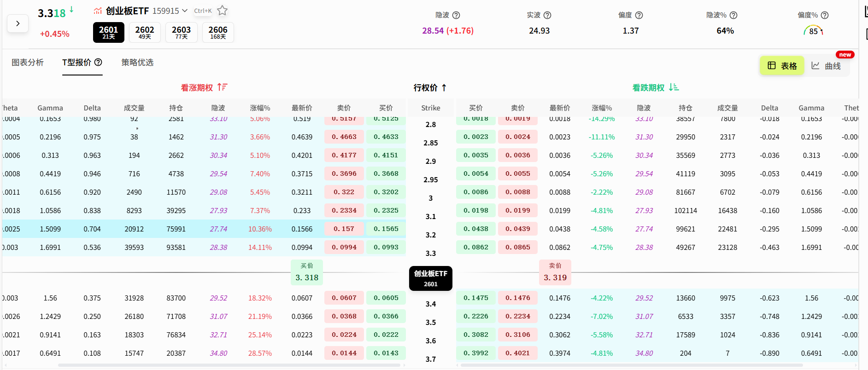Click call buy price 0.2325

tap(386, 210)
